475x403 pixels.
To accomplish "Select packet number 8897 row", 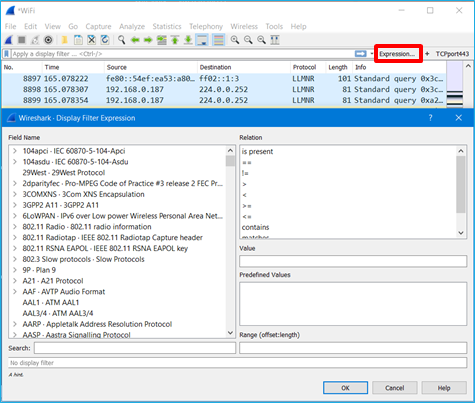I will click(224, 79).
